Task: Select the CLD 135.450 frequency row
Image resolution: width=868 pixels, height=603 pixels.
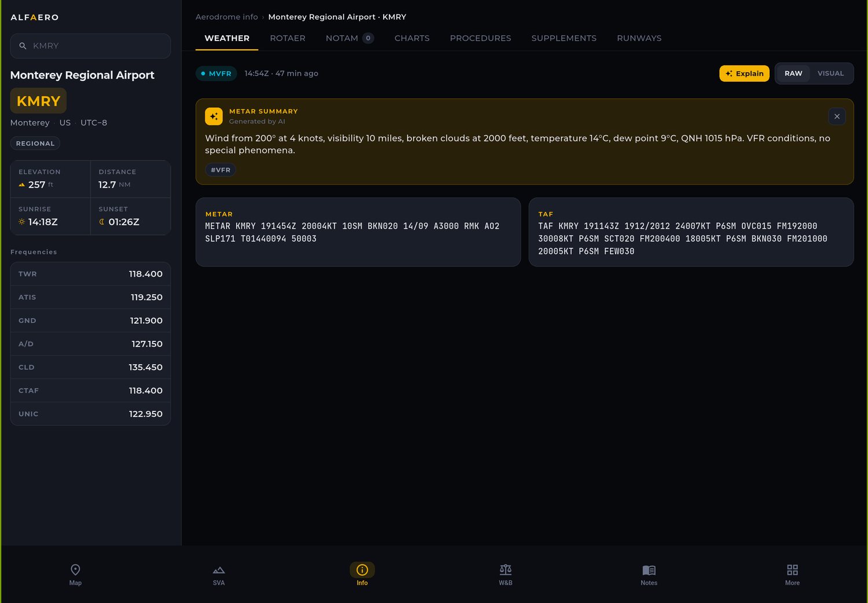Action: pos(90,367)
